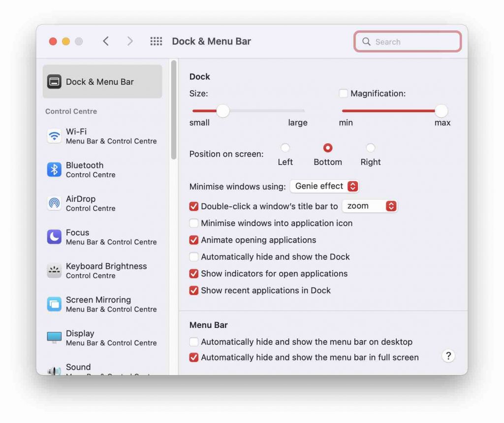Click the yellow minimise window button
Viewport: 504px width, 423px height.
pos(66,41)
